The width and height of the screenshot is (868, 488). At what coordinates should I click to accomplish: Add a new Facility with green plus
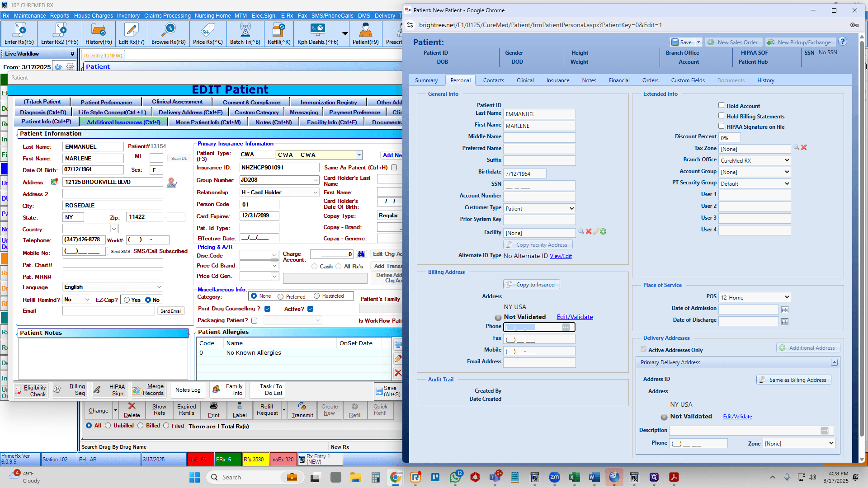pos(603,232)
